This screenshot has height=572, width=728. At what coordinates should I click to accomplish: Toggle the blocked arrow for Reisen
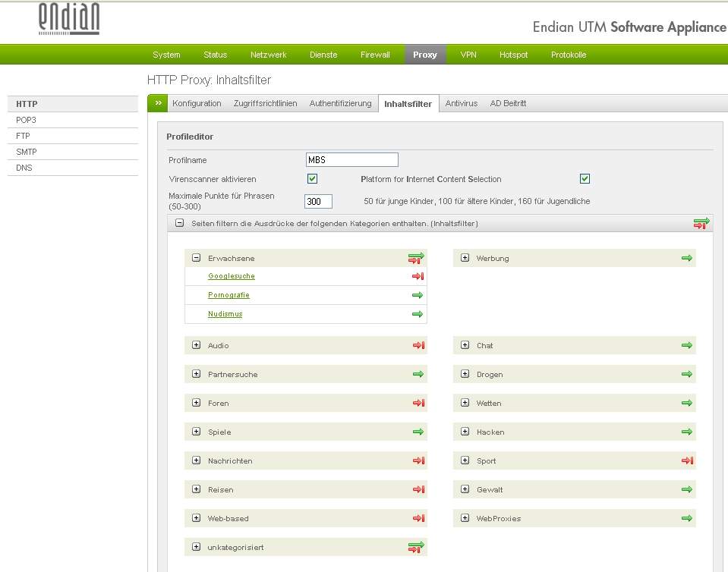[419, 489]
